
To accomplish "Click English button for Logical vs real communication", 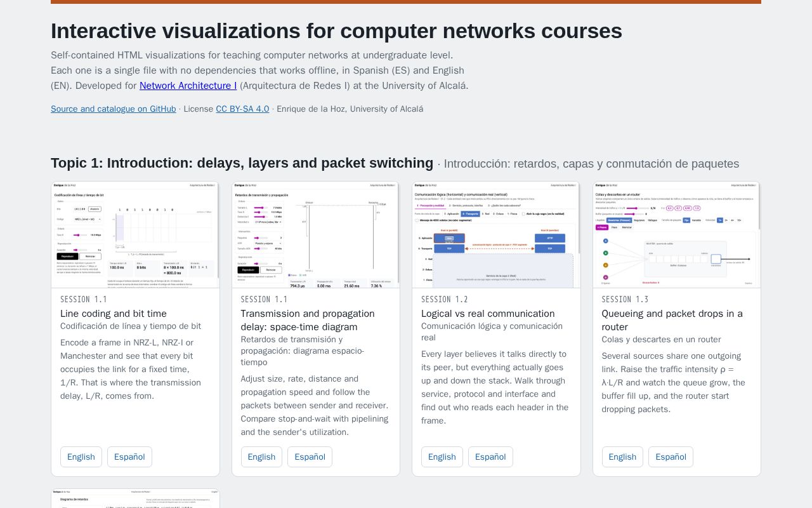I will [x=442, y=457].
